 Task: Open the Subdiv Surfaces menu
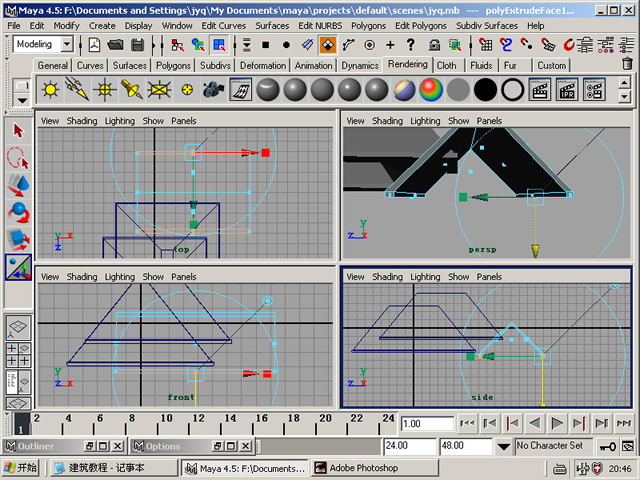click(x=487, y=26)
